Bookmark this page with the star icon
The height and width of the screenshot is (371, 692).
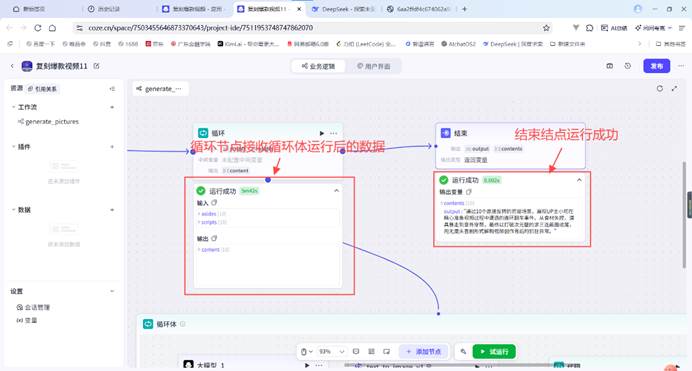point(546,28)
